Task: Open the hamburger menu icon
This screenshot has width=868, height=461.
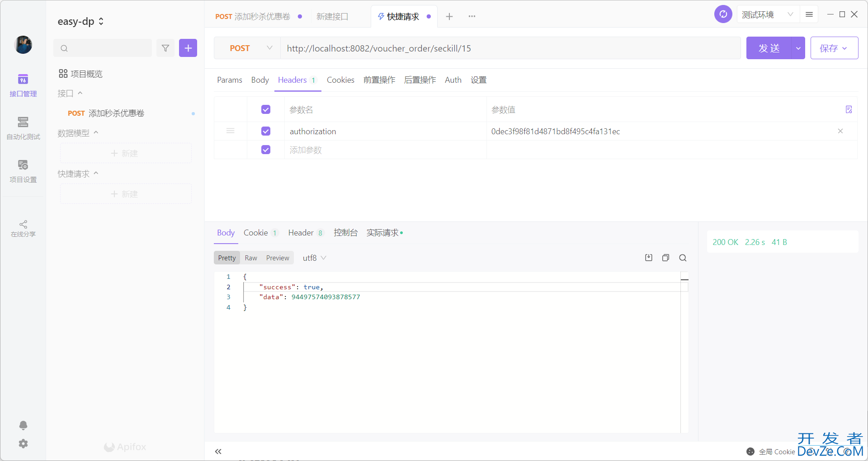Action: click(809, 14)
